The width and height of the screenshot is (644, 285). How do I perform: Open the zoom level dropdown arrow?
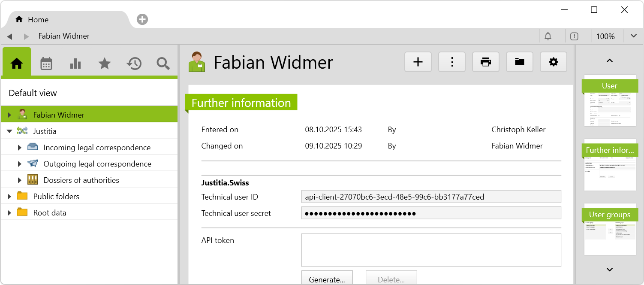633,36
